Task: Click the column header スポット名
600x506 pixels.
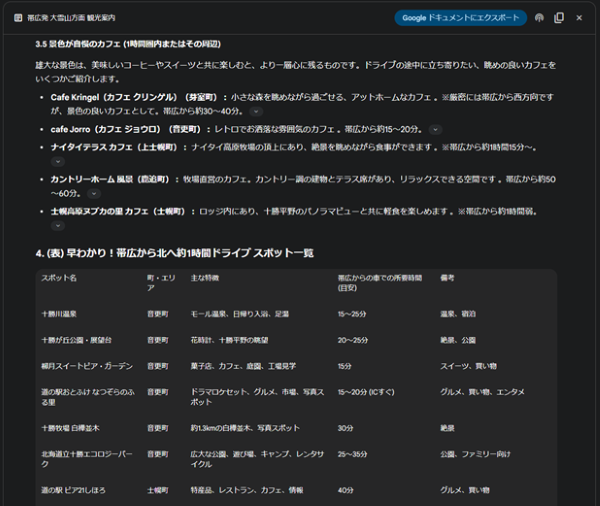Action: [59, 278]
